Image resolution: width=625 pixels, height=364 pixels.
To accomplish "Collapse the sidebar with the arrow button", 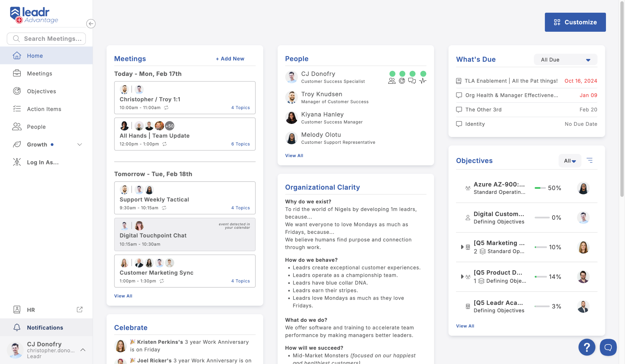I will [91, 23].
